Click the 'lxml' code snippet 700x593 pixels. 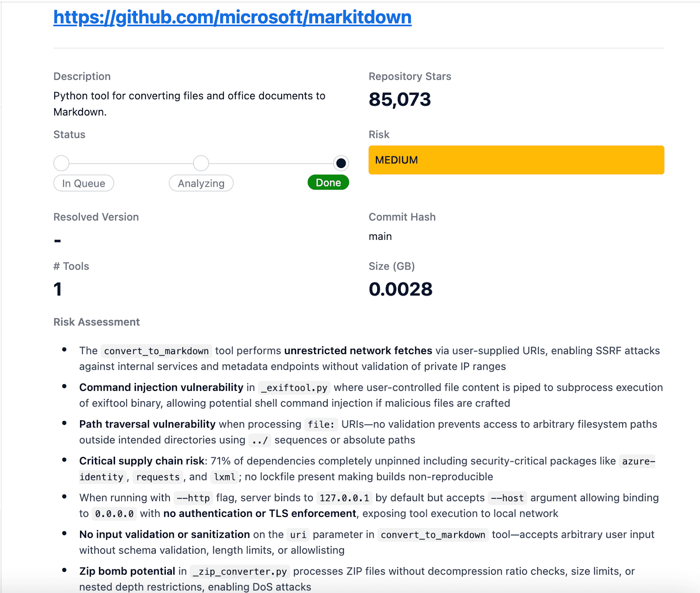pyautogui.click(x=225, y=477)
